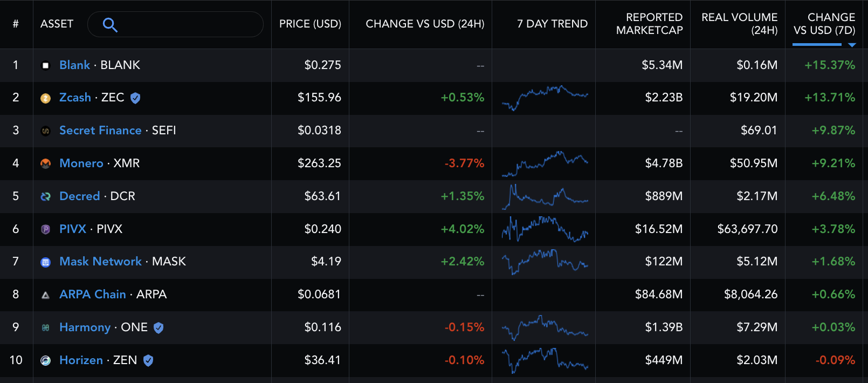The width and height of the screenshot is (868, 383).
Task: Open Monero 7 day trend sparkline
Action: pos(545,163)
